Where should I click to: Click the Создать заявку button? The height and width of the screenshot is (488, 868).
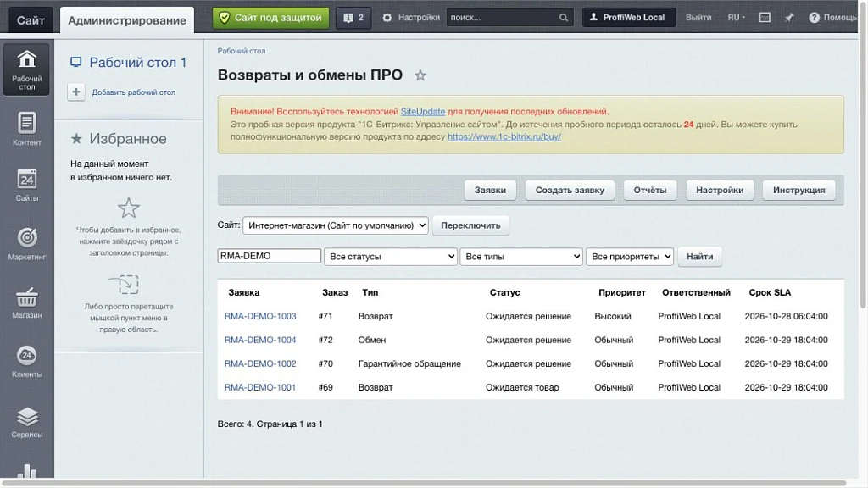570,190
